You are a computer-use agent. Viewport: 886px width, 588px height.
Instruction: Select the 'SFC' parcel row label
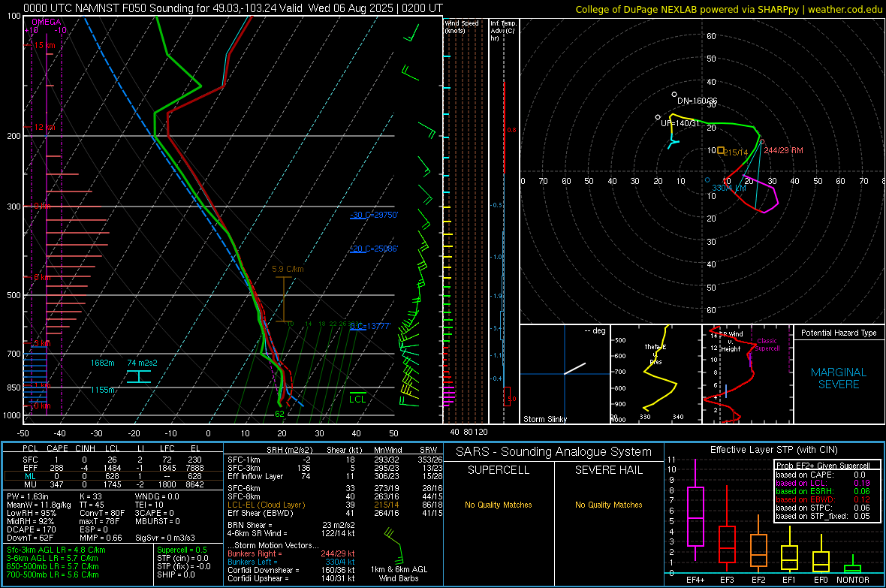tap(30, 460)
